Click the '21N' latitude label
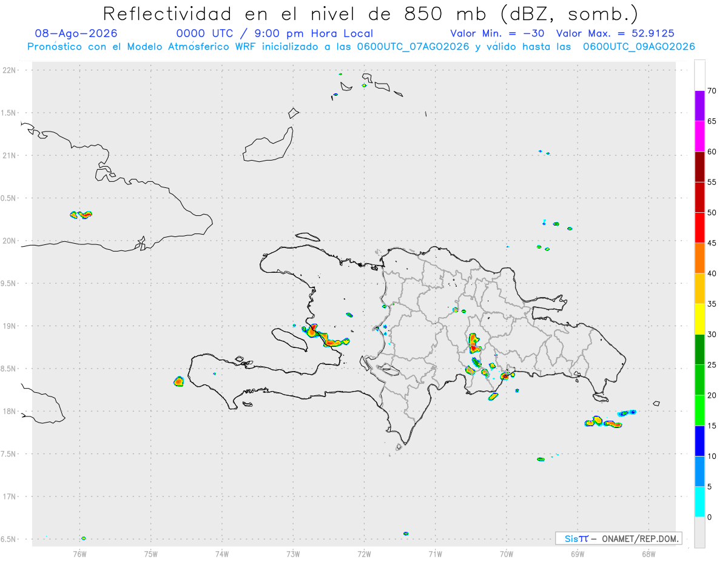 coord(10,155)
